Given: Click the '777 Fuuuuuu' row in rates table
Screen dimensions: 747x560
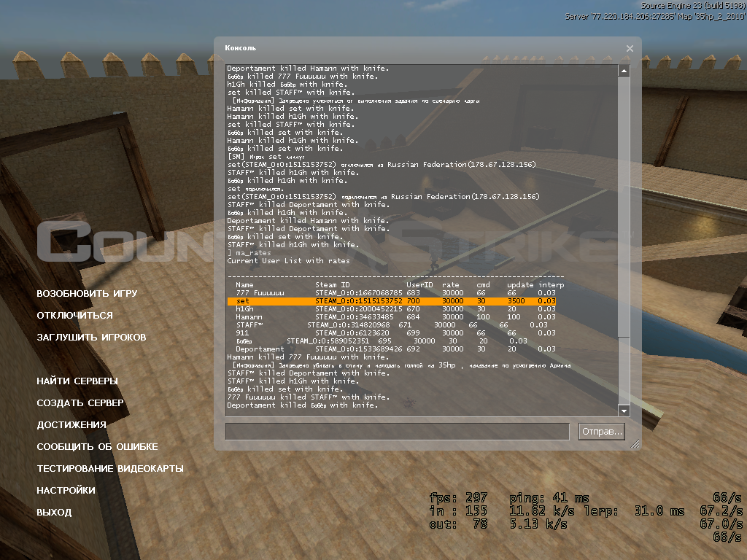Looking at the screenshot, I should click(395, 293).
